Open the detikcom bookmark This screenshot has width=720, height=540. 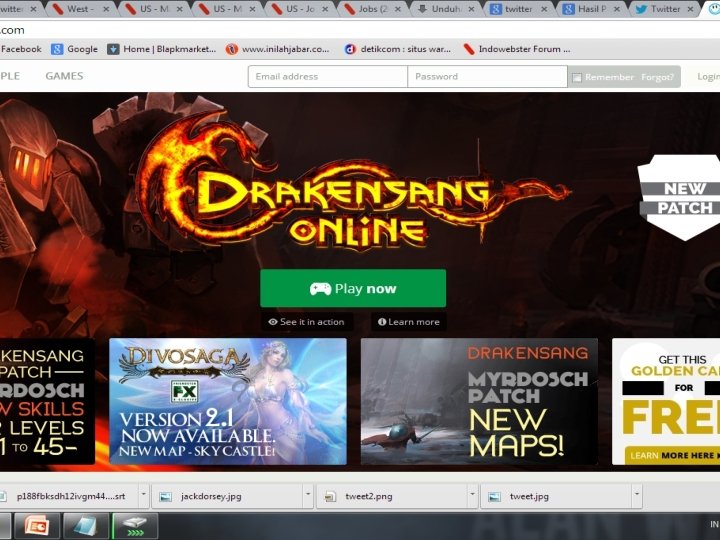398,49
